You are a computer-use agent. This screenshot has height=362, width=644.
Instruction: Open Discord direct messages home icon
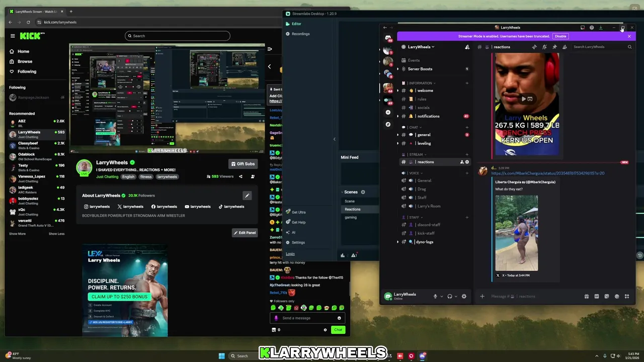388,38
